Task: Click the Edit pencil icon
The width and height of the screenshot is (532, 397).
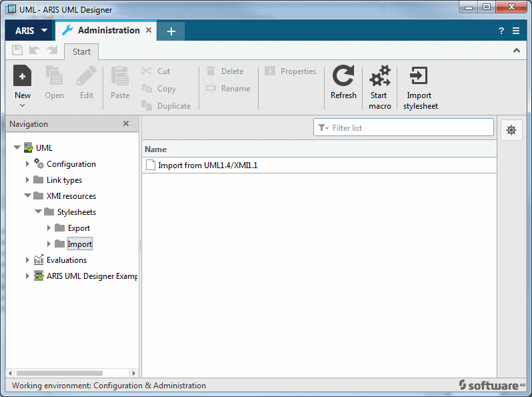Action: (x=87, y=75)
